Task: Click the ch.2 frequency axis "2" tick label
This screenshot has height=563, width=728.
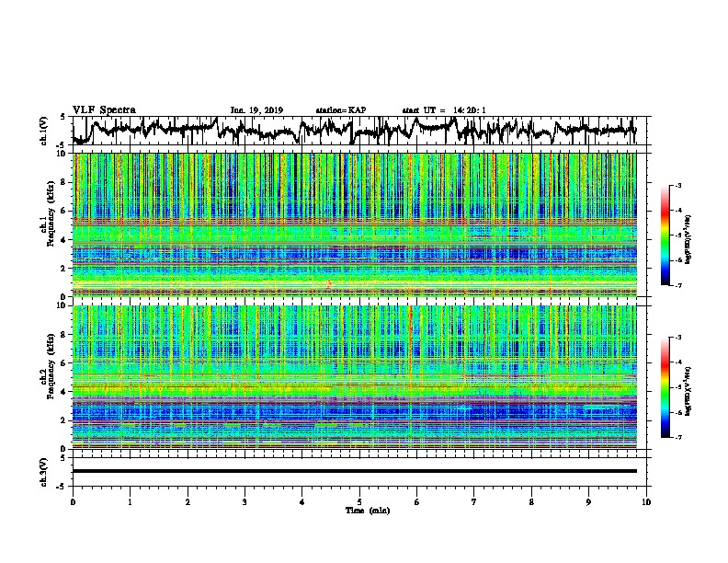Action: pos(64,420)
